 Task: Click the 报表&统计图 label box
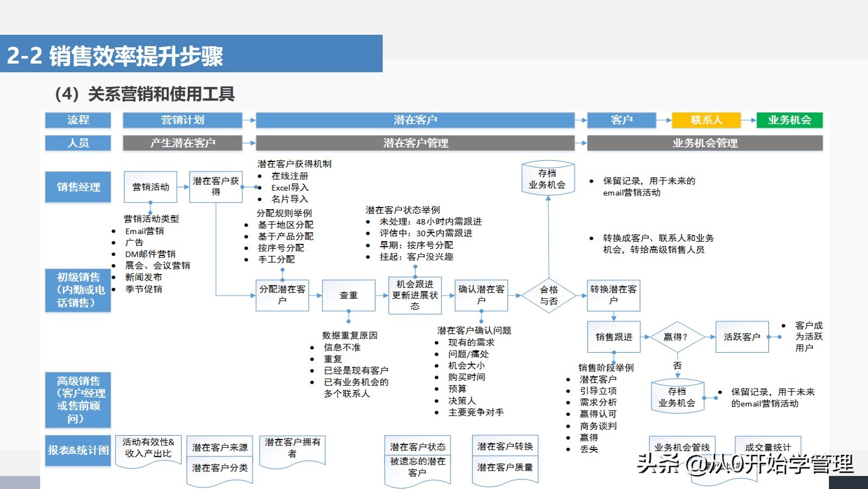[x=78, y=450]
